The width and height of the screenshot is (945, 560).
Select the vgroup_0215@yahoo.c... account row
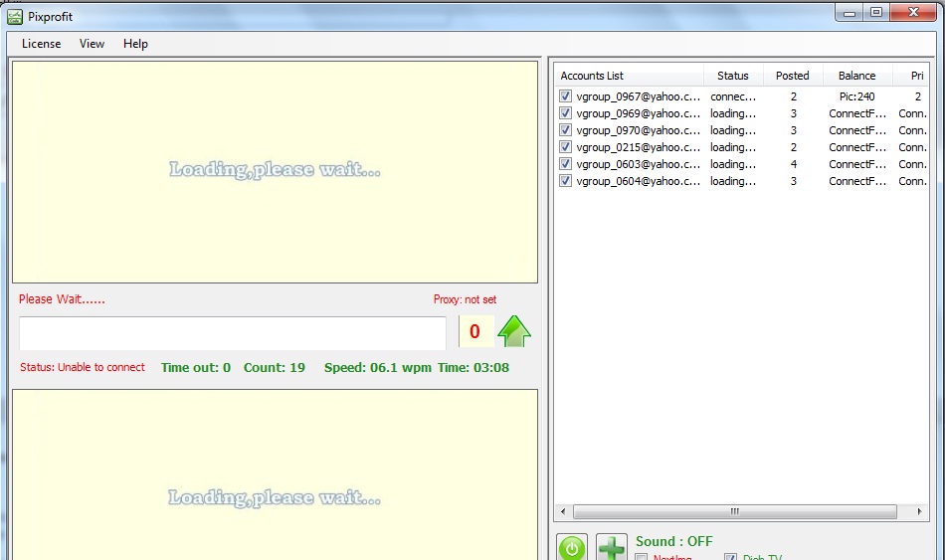point(741,146)
